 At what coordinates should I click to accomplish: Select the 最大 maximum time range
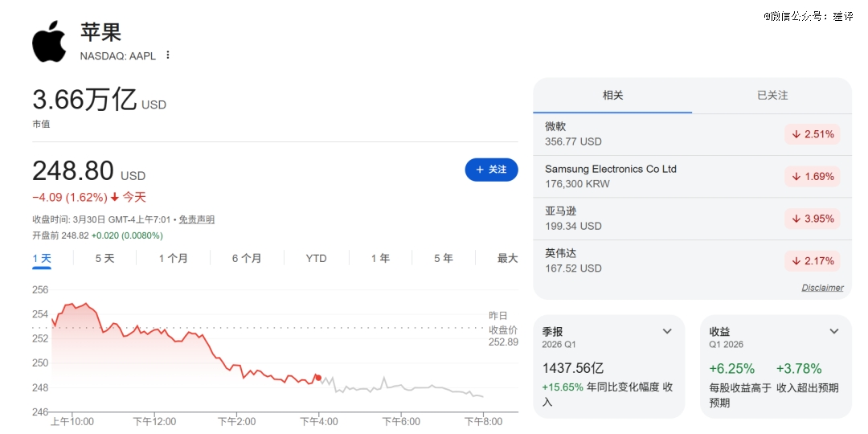pyautogui.click(x=507, y=258)
